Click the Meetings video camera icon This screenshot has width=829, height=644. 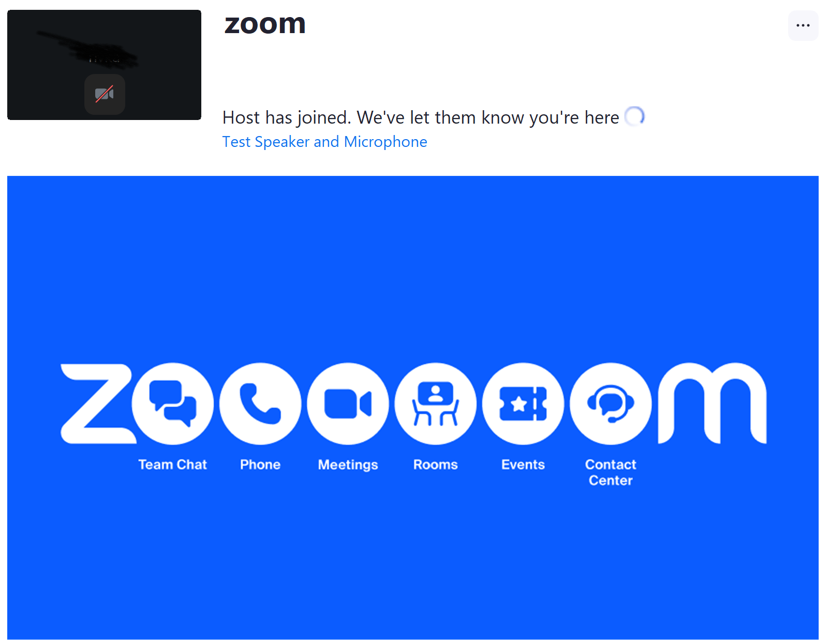(x=348, y=403)
